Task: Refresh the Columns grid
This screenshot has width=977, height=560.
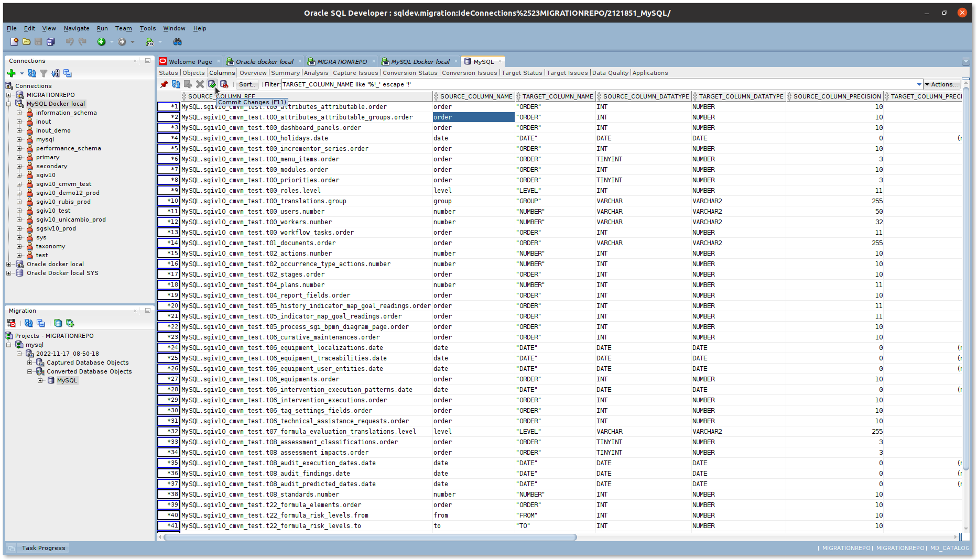Action: click(176, 84)
